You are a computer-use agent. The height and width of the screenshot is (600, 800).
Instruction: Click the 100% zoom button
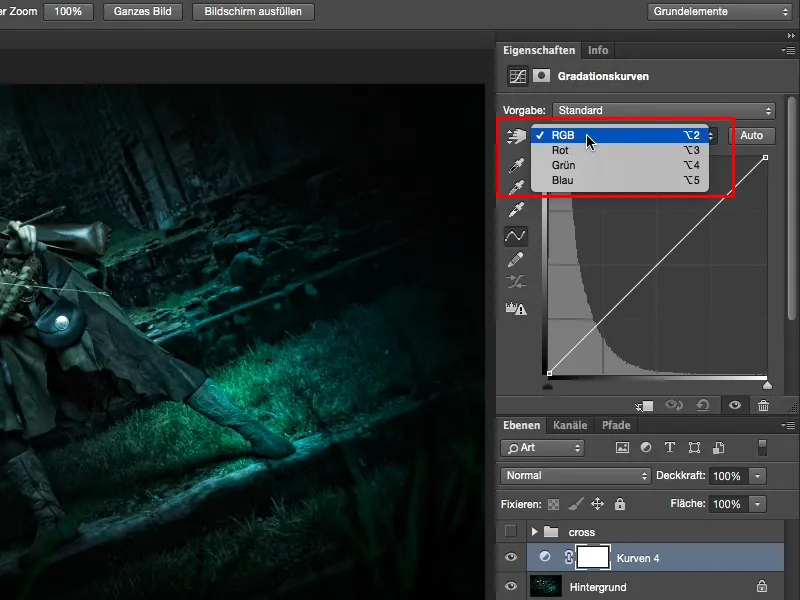click(x=68, y=11)
